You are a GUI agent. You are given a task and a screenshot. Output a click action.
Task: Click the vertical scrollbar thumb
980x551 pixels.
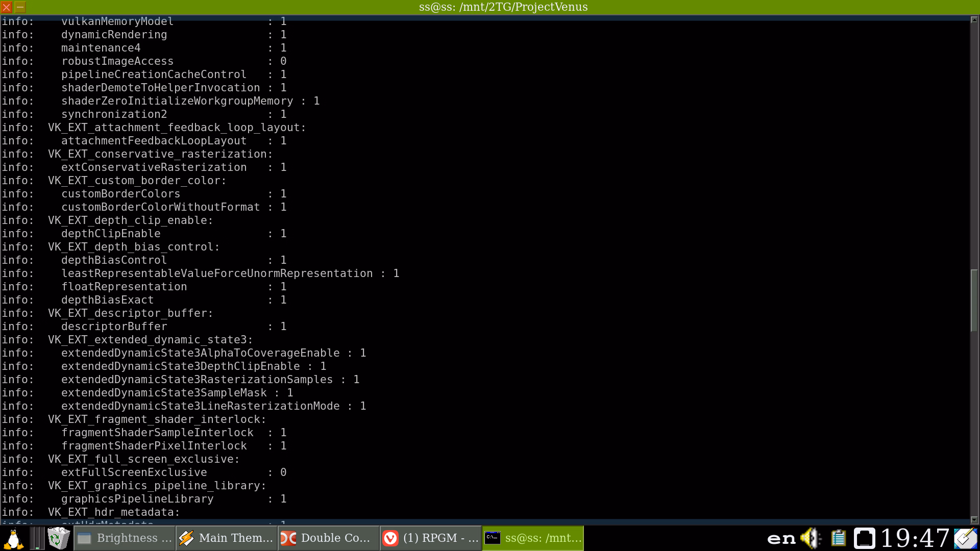[974, 300]
